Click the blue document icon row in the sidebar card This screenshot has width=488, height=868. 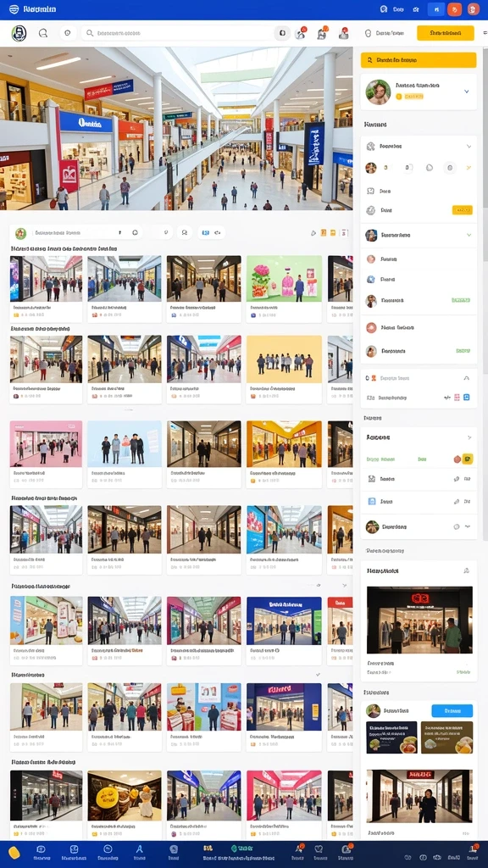tap(419, 501)
